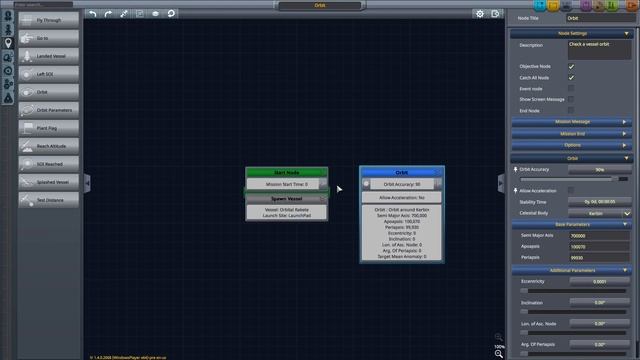Viewport: 640px width, 360px height.
Task: Click the Semi Major Axis field
Action: (600, 236)
